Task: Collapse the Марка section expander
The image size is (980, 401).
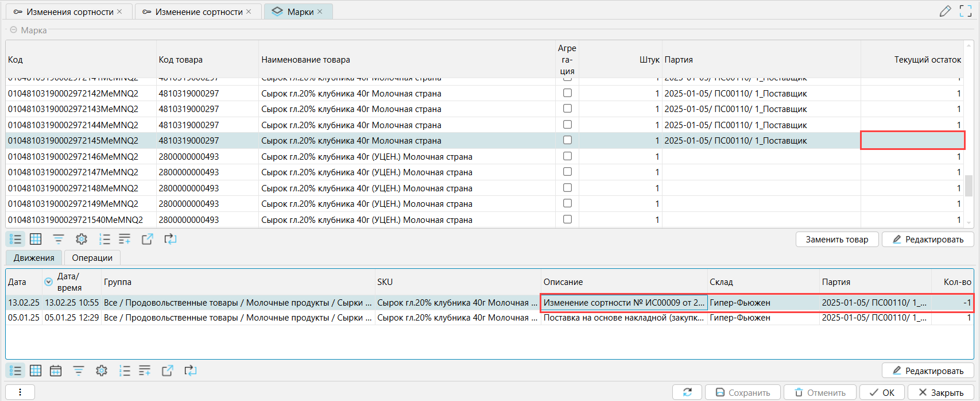Action: (x=13, y=30)
